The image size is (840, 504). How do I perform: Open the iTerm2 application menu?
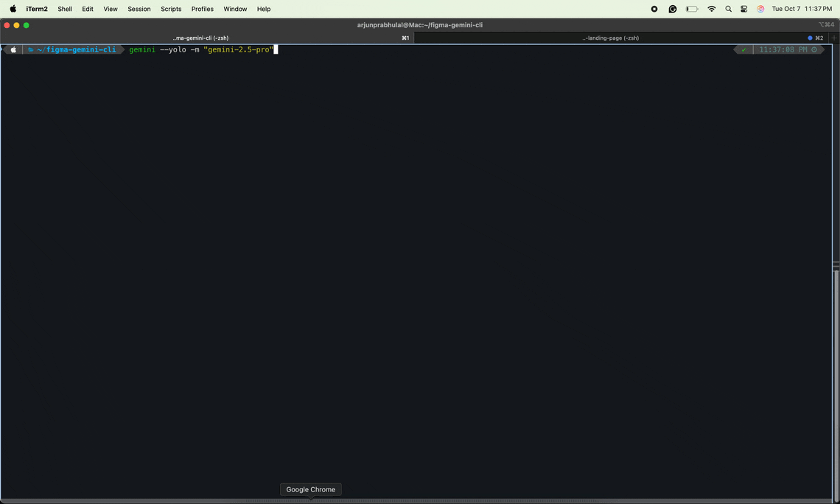tap(37, 9)
